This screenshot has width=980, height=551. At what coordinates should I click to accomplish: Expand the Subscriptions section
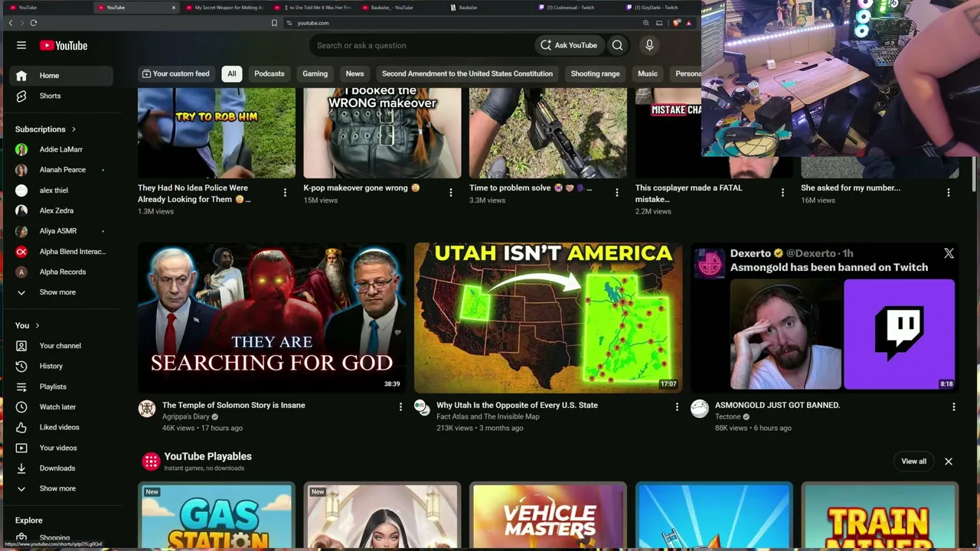click(45, 129)
